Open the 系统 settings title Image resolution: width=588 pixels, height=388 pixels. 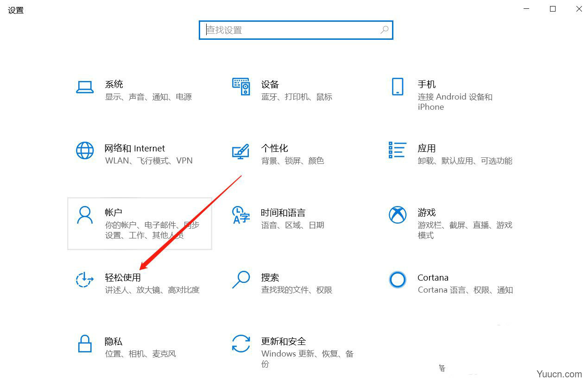(x=114, y=84)
